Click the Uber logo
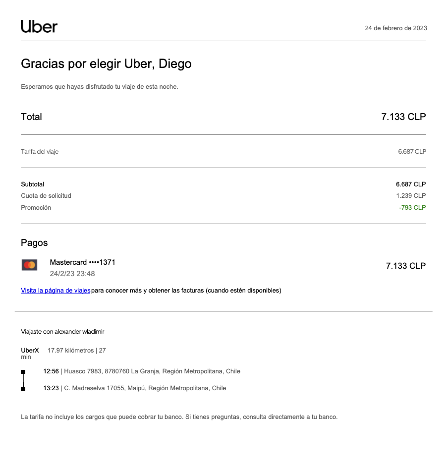The image size is (448, 476). (x=39, y=27)
